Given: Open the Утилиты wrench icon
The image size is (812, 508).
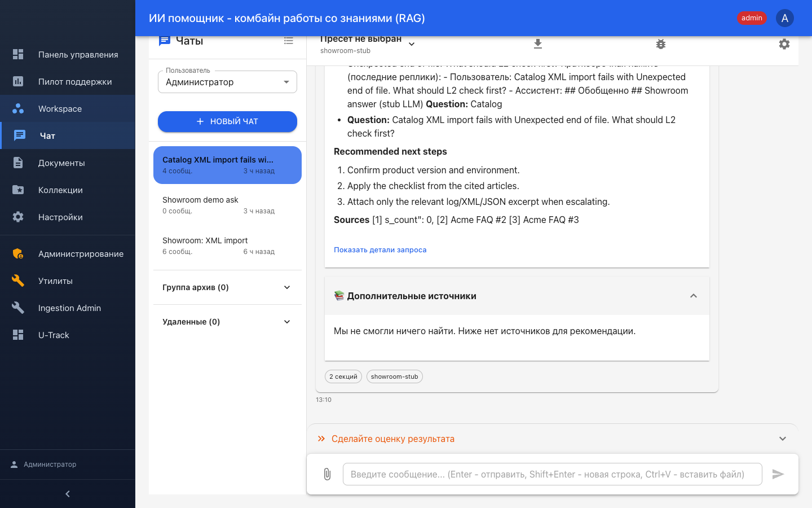Looking at the screenshot, I should pyautogui.click(x=18, y=281).
